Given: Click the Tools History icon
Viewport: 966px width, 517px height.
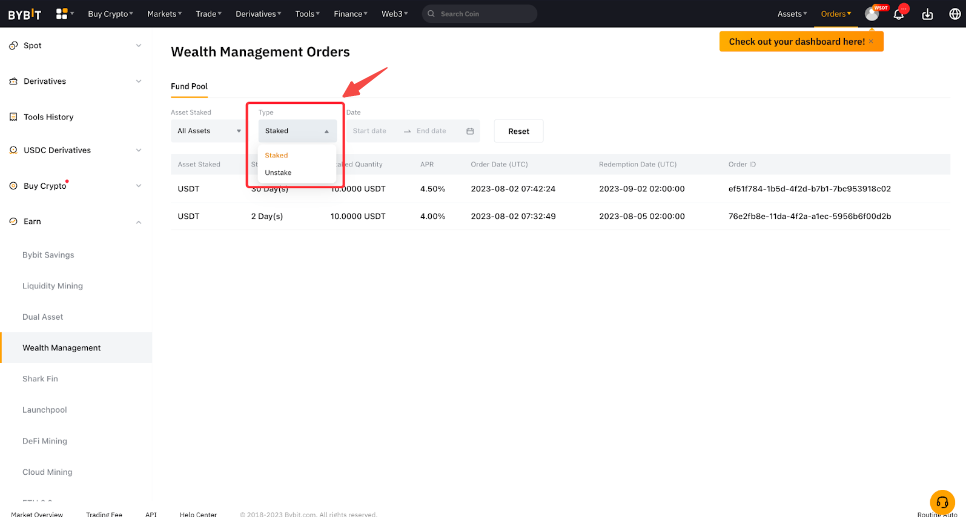Looking at the screenshot, I should tap(13, 117).
